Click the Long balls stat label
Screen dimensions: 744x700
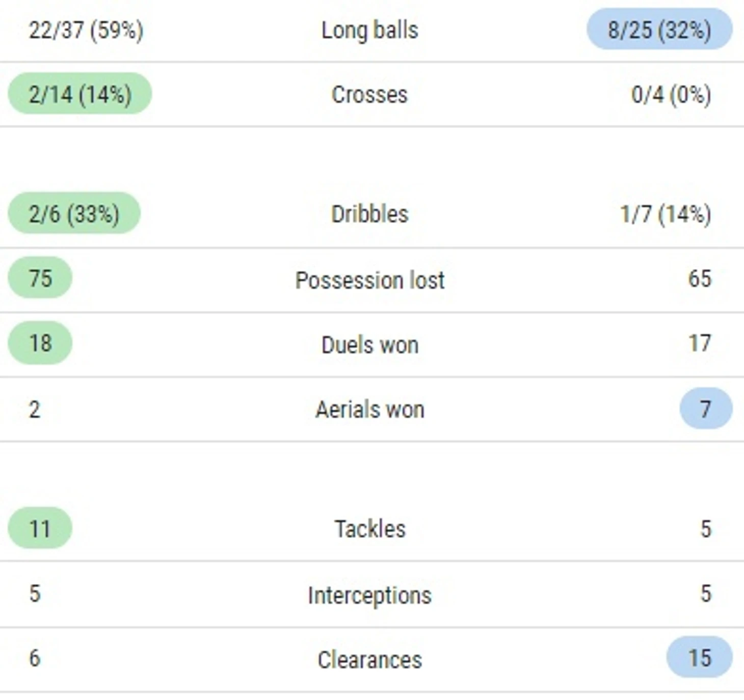pyautogui.click(x=369, y=30)
